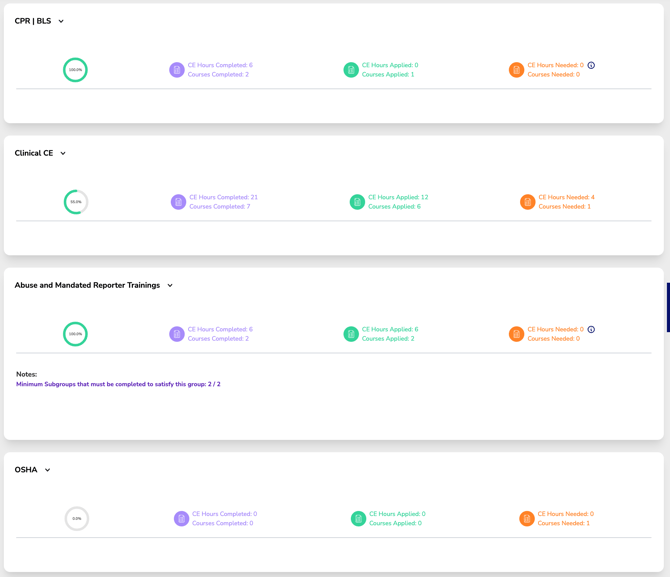Click orange needed icon in OSHA section
Image resolution: width=670 pixels, height=577 pixels.
[x=527, y=518]
